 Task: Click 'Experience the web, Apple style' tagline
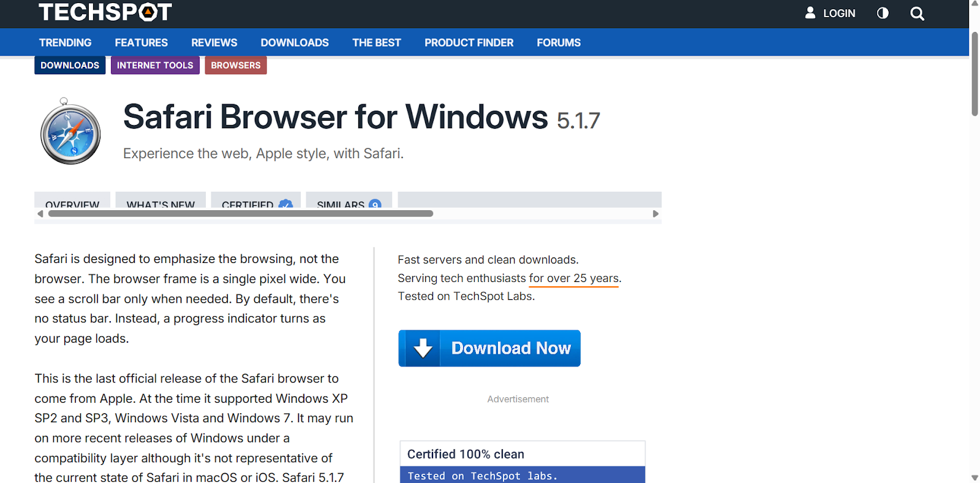click(263, 153)
